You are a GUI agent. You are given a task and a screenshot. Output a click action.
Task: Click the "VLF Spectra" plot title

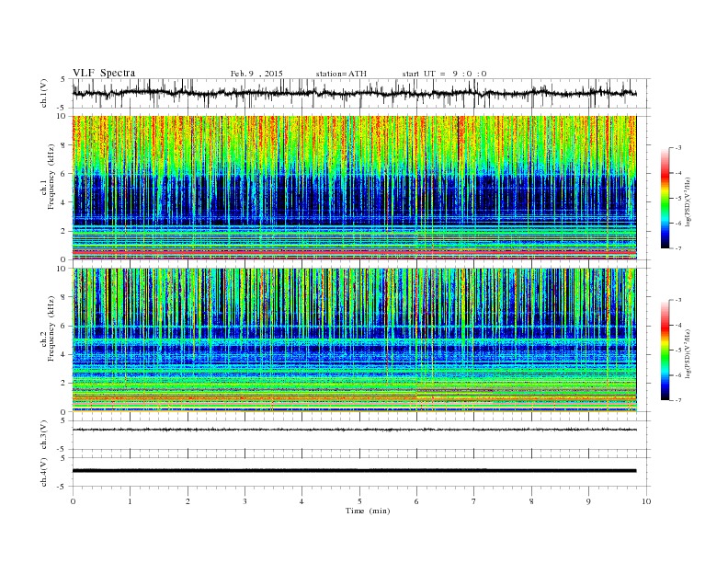104,73
